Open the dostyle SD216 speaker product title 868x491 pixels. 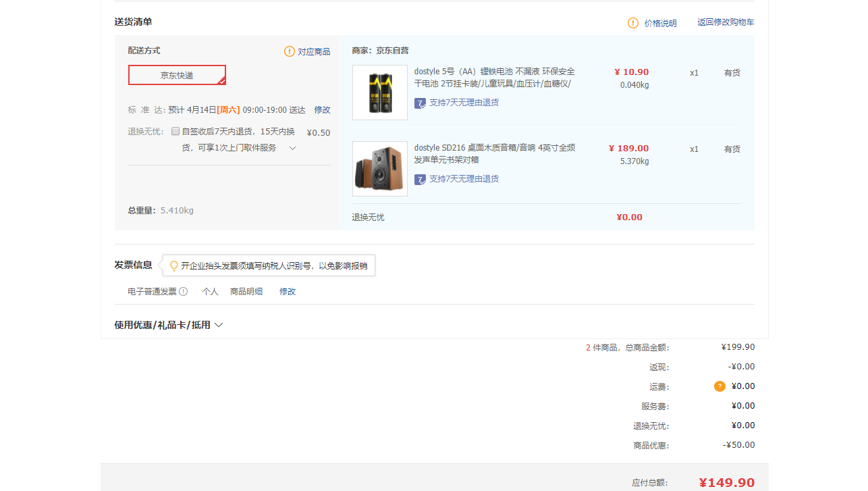(495, 154)
